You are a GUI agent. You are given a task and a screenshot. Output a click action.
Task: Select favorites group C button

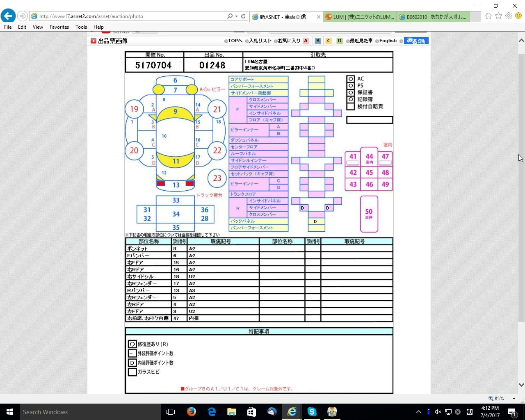tap(329, 41)
